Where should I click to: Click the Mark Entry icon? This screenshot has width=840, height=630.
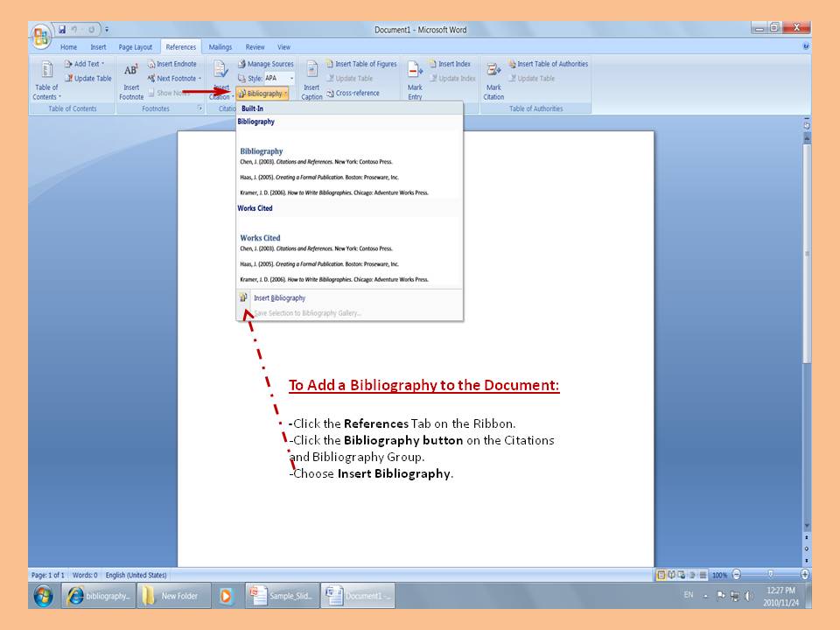point(416,79)
